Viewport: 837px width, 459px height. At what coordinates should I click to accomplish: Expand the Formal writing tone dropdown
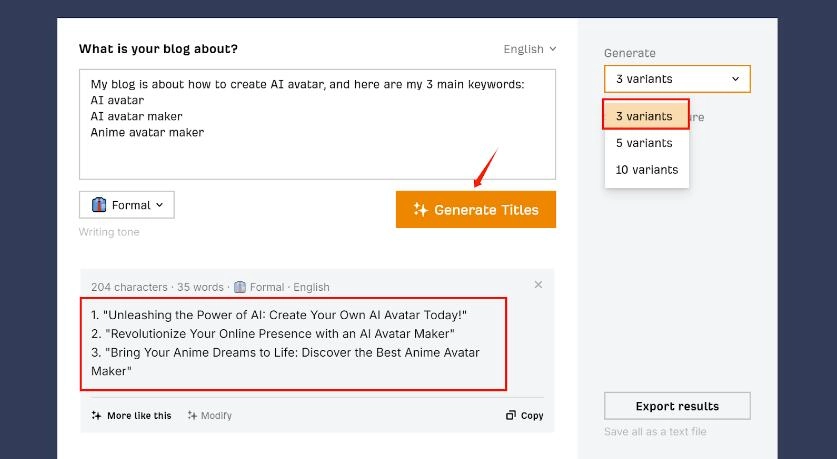pyautogui.click(x=127, y=205)
